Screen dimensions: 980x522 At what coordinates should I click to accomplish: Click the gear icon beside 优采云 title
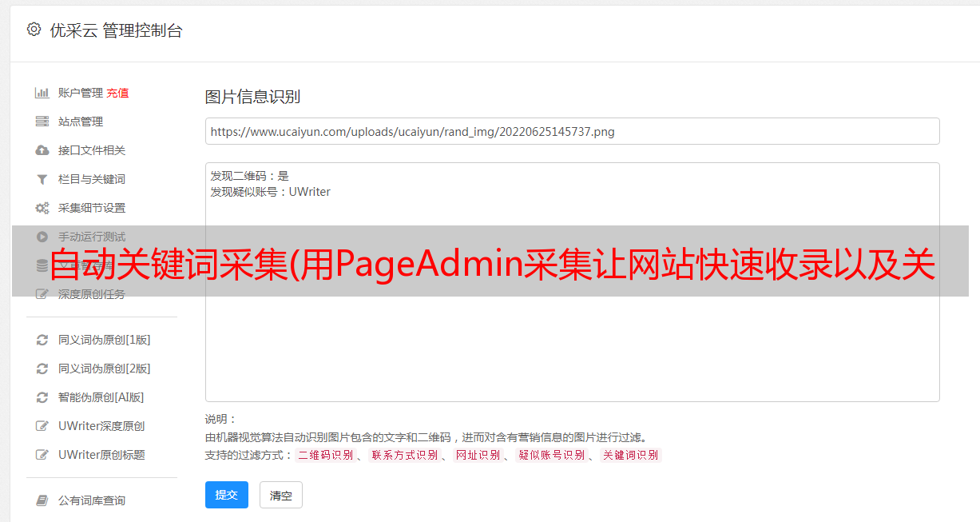point(34,30)
